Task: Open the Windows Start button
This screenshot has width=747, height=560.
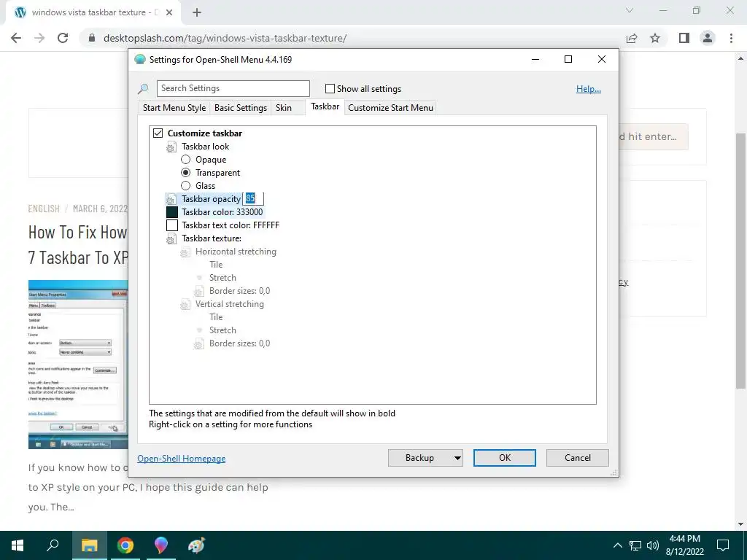Action: [x=18, y=545]
